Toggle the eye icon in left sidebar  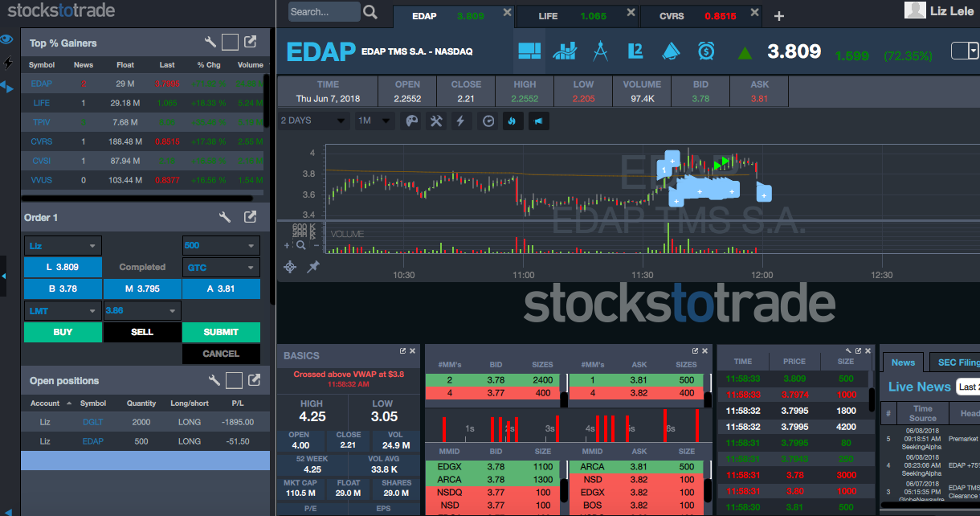tap(7, 39)
